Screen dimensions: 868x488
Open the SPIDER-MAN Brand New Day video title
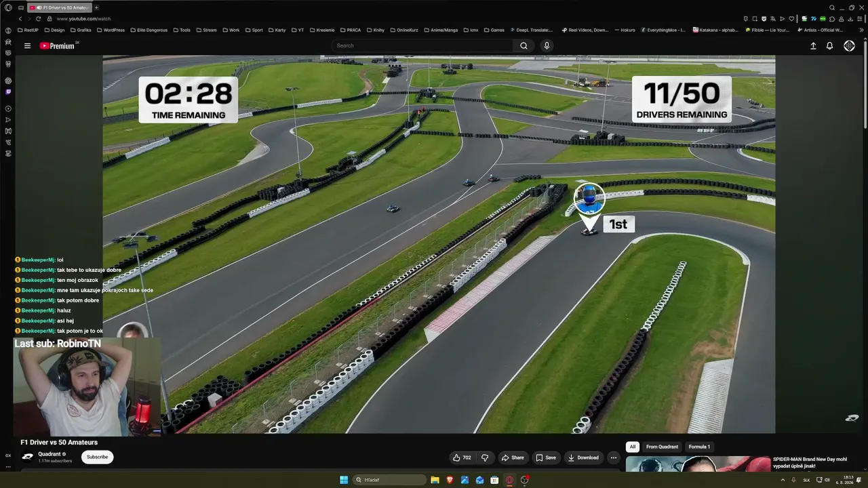click(810, 462)
